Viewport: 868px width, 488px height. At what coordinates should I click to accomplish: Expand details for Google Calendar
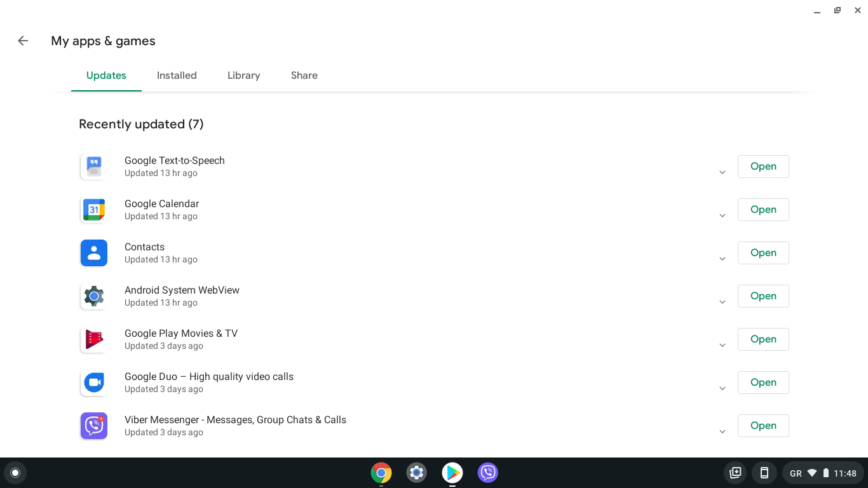(722, 216)
